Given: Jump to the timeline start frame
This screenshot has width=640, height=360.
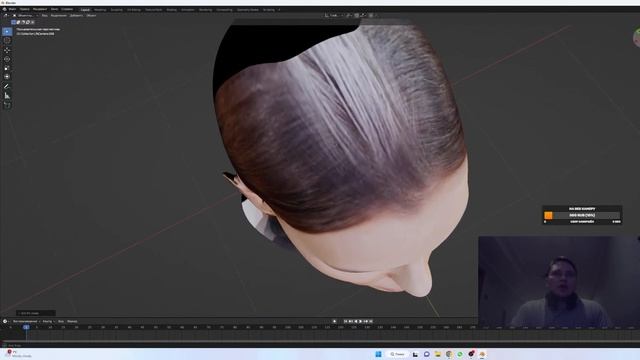Looking at the screenshot, I should (345, 321).
